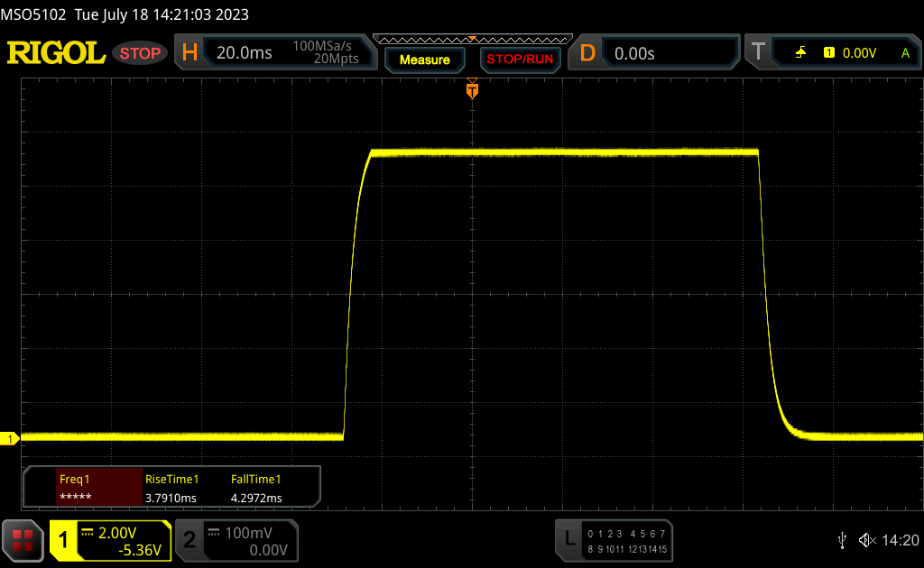Select channel 1 -5.36V offset value

(140, 550)
